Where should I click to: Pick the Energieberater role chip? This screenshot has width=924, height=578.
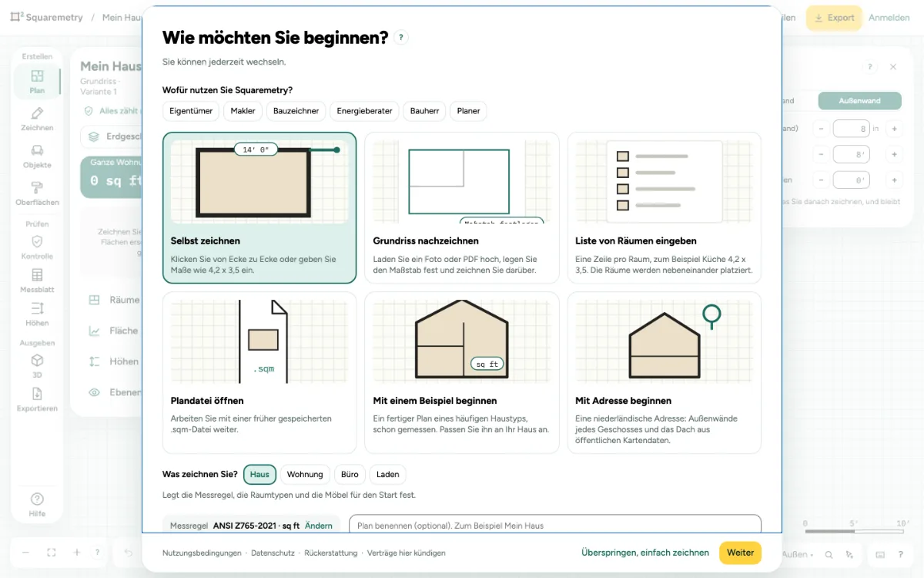coord(365,111)
